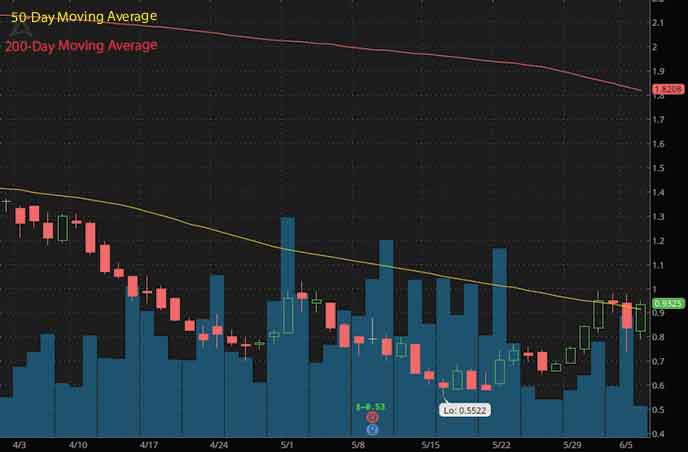Viewport: 688px width, 452px height.
Task: Click the blue conference call icon near 5/8
Action: click(x=372, y=429)
